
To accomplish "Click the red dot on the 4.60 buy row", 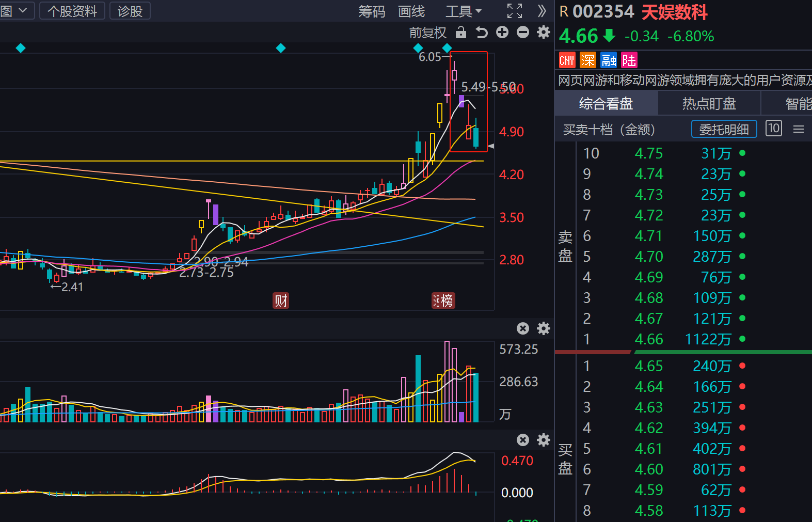I will click(742, 469).
